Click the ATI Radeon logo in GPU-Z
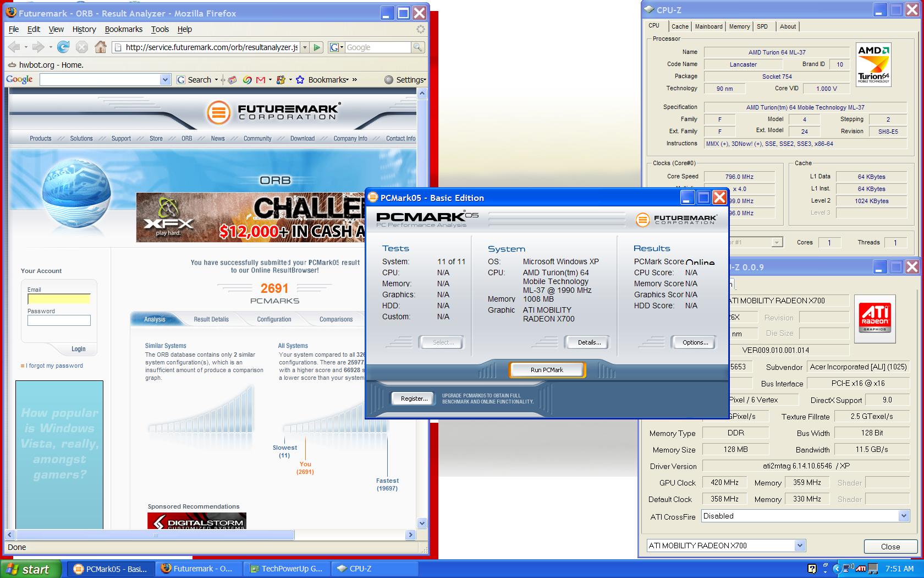This screenshot has width=924, height=578. tap(875, 318)
